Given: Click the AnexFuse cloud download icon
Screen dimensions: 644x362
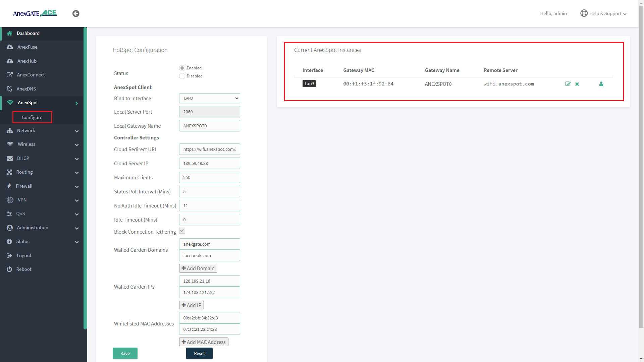Looking at the screenshot, I should pyautogui.click(x=10, y=47).
